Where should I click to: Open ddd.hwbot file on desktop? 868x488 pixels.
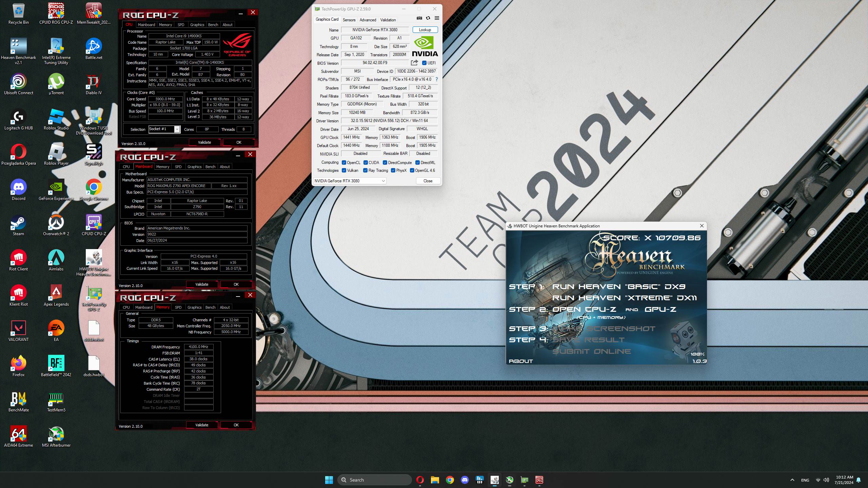pos(94,331)
